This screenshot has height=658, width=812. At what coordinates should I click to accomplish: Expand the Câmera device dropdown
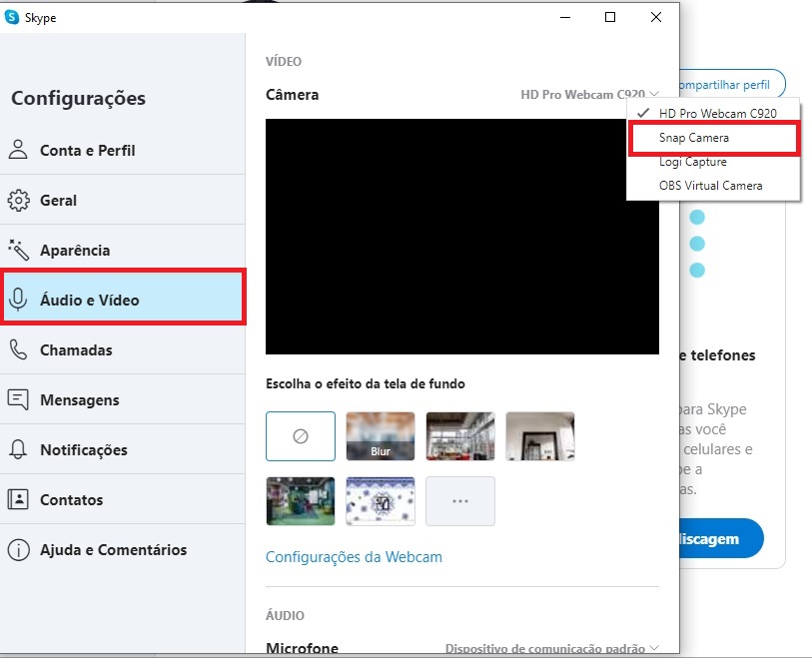(x=589, y=94)
